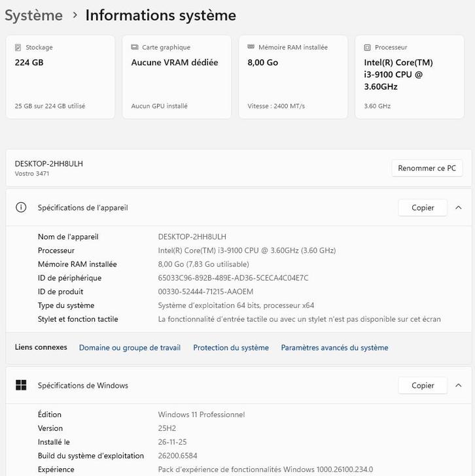
Task: Click the 'Vostro 3471' model text
Action: pyautogui.click(x=32, y=174)
